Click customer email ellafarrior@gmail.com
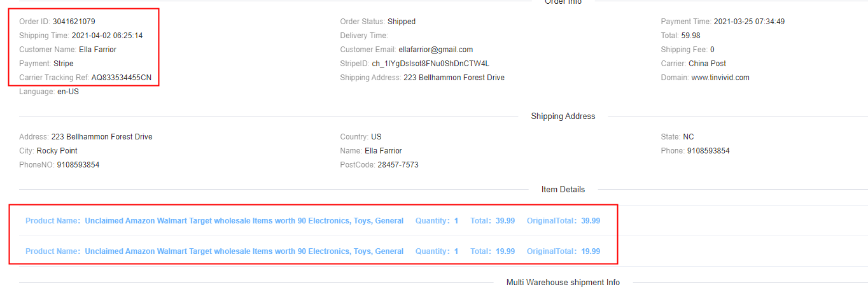The height and width of the screenshot is (296, 868). [x=435, y=50]
